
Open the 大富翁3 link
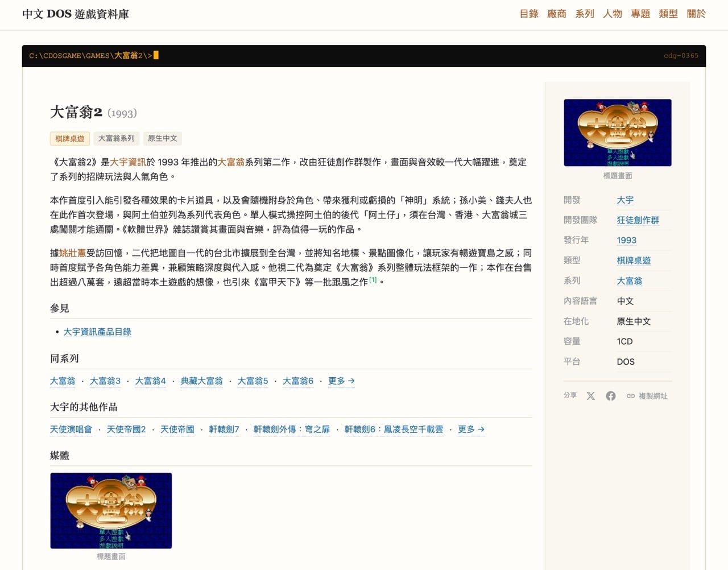(x=105, y=381)
